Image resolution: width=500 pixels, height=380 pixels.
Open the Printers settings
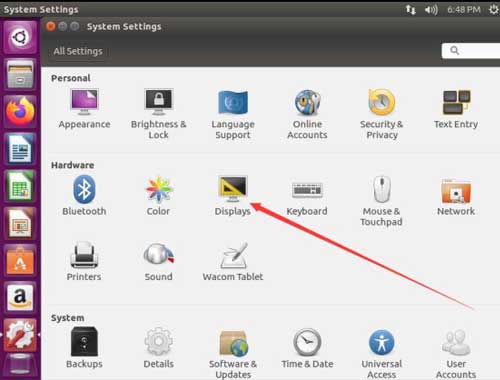[84, 261]
